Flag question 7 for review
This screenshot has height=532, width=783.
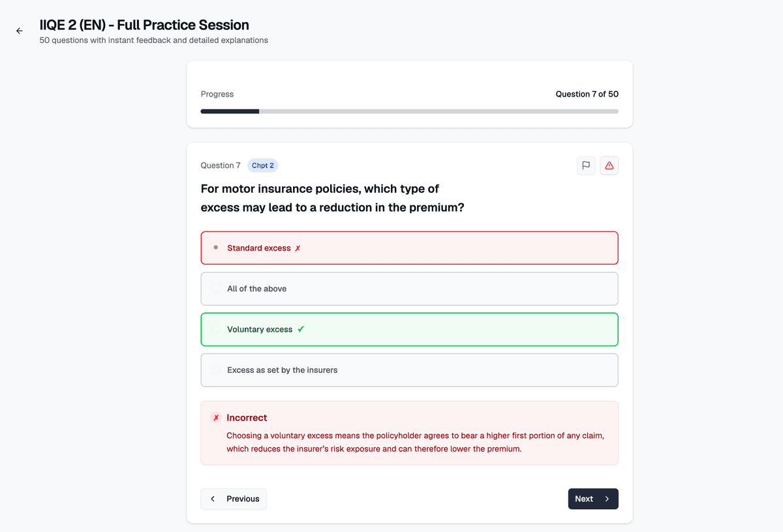click(x=585, y=165)
